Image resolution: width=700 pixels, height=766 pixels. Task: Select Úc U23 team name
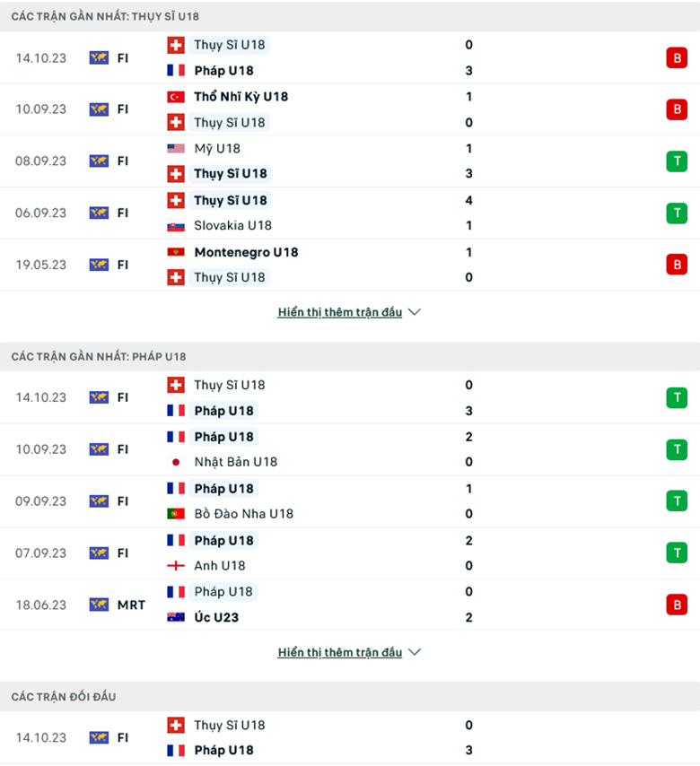point(216,618)
